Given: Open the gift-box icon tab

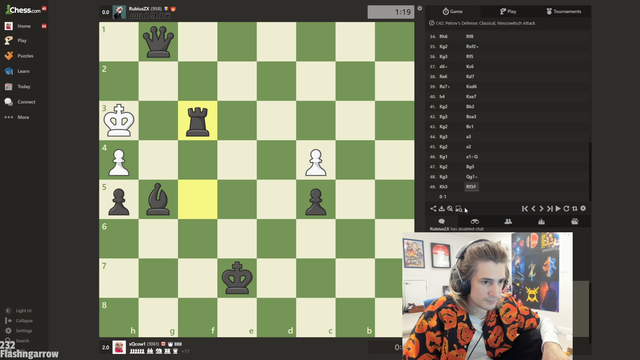Looking at the screenshot, I should [x=575, y=221].
